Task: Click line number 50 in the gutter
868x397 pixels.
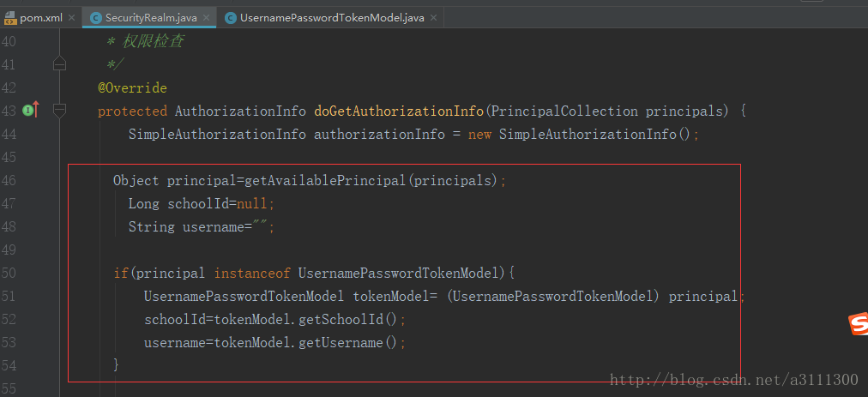Action: [x=9, y=273]
